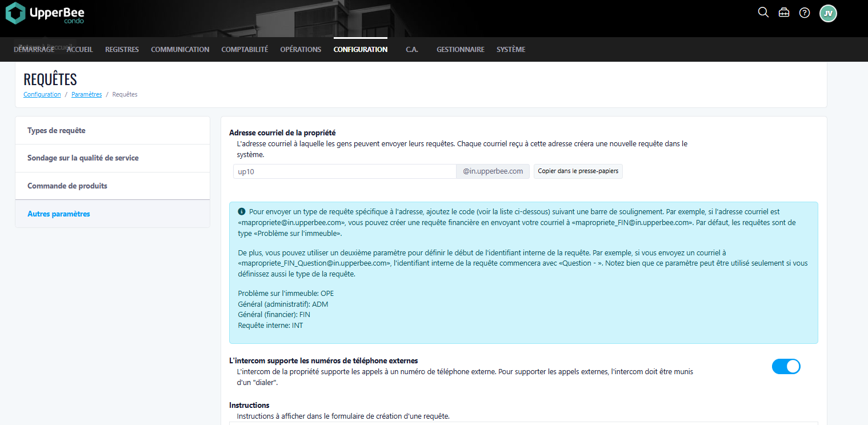Viewport: 868px width, 425px height.
Task: Open the search magnifier icon
Action: (x=763, y=13)
